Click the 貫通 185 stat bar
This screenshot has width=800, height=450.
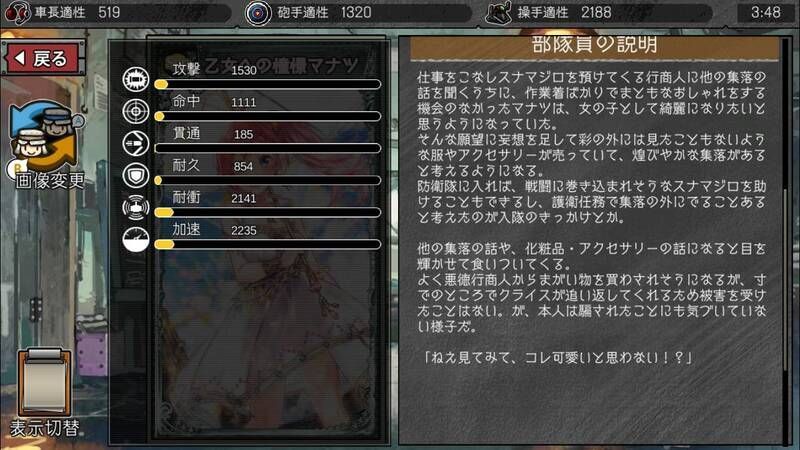click(268, 148)
